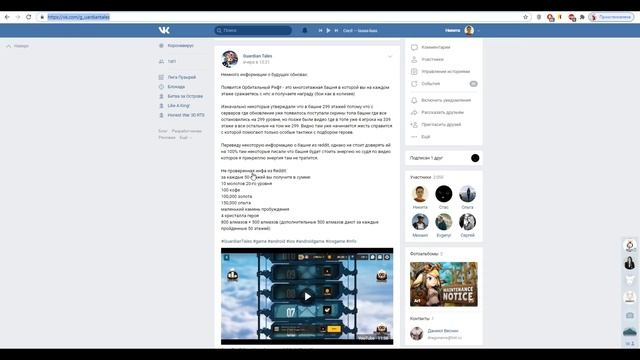
Task: Expand Ещё footer dropdown in sidebar
Action: pos(185,138)
